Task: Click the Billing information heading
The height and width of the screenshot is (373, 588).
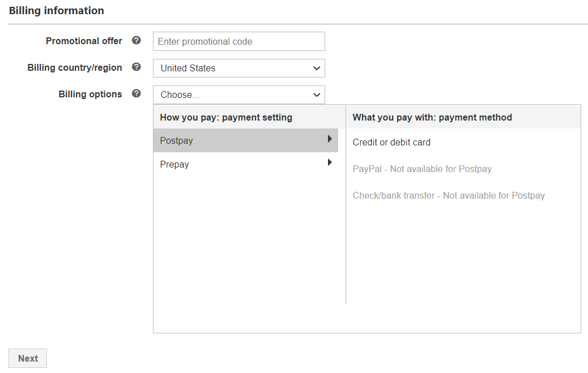Action: [x=57, y=11]
